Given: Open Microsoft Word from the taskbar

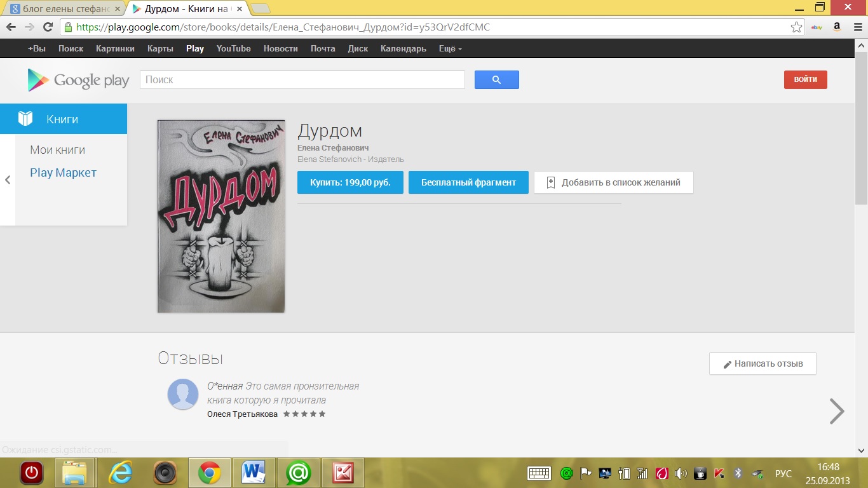Looking at the screenshot, I should pos(253,473).
